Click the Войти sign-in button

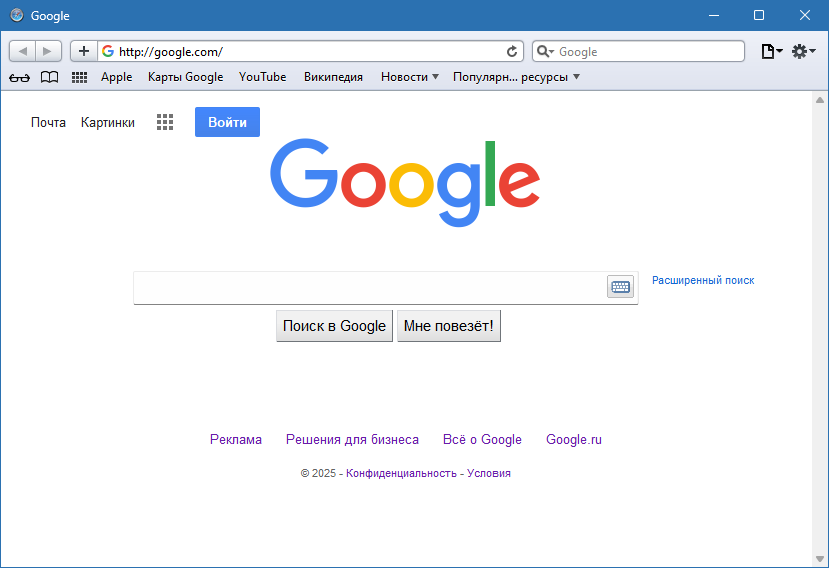227,122
